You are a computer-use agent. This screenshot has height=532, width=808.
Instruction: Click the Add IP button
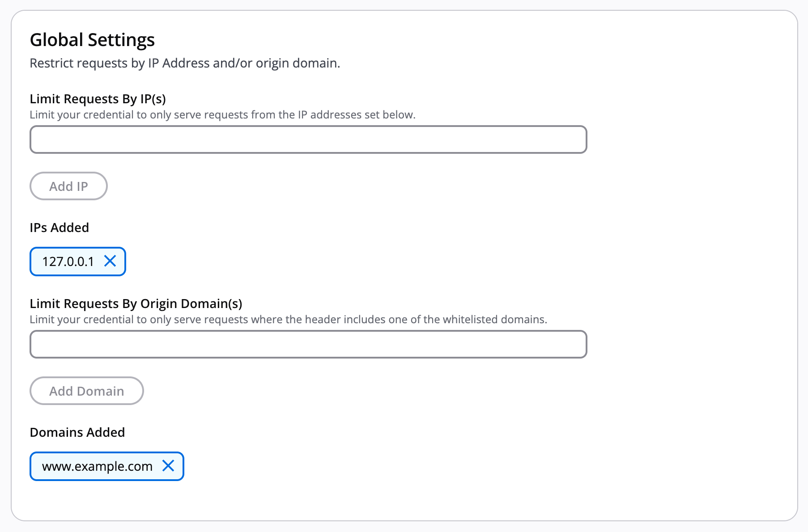pyautogui.click(x=68, y=186)
